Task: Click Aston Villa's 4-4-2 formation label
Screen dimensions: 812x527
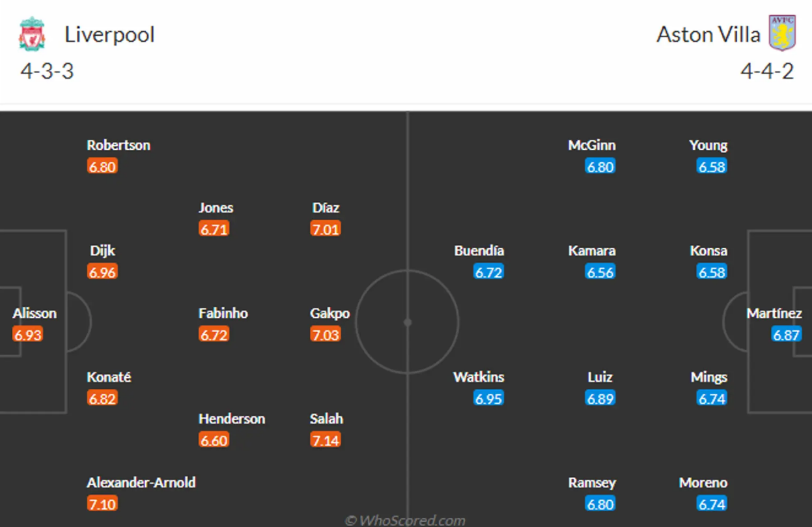Action: coord(767,71)
